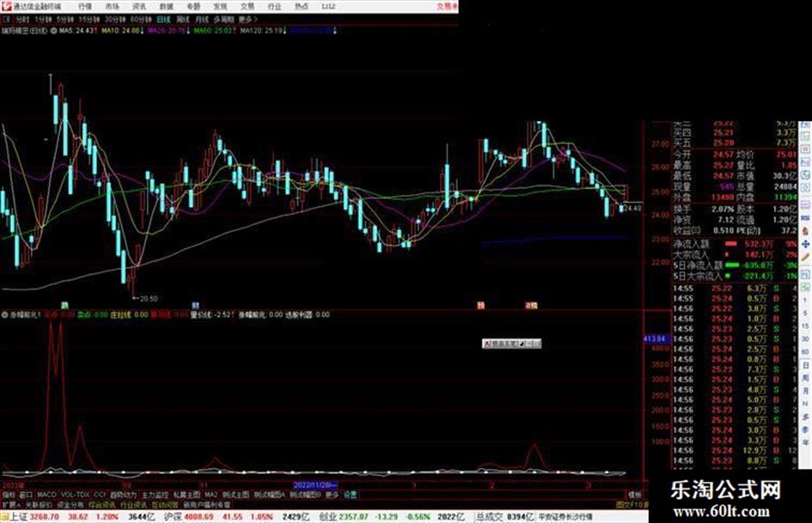Image resolution: width=812 pixels, height=523 pixels.
Task: Click the 30 minute button in the right sidebar
Action: [805, 339]
